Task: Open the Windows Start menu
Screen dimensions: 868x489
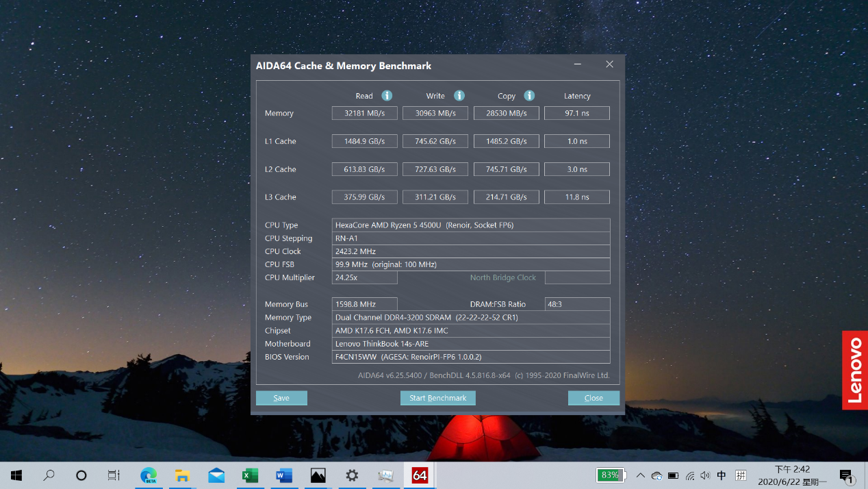Action: 16,475
